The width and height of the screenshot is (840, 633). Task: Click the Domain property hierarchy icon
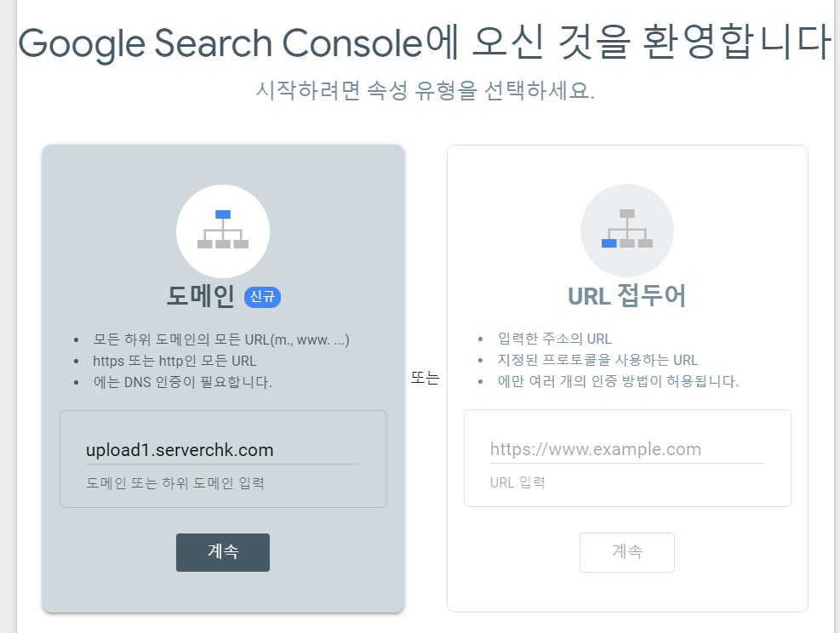[223, 231]
